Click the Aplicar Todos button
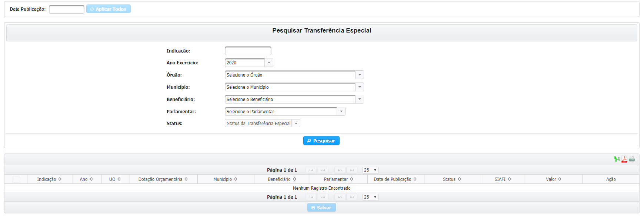 pos(109,9)
